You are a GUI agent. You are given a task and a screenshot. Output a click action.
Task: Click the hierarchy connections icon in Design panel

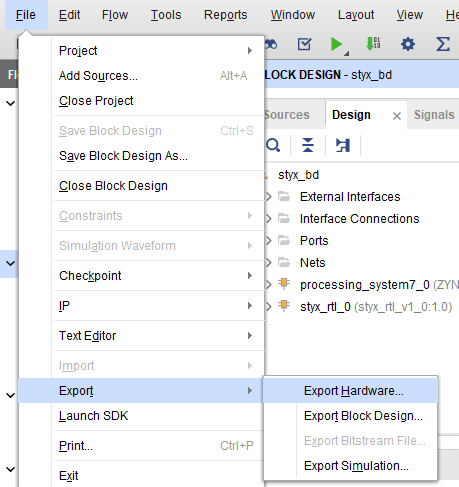click(x=343, y=145)
